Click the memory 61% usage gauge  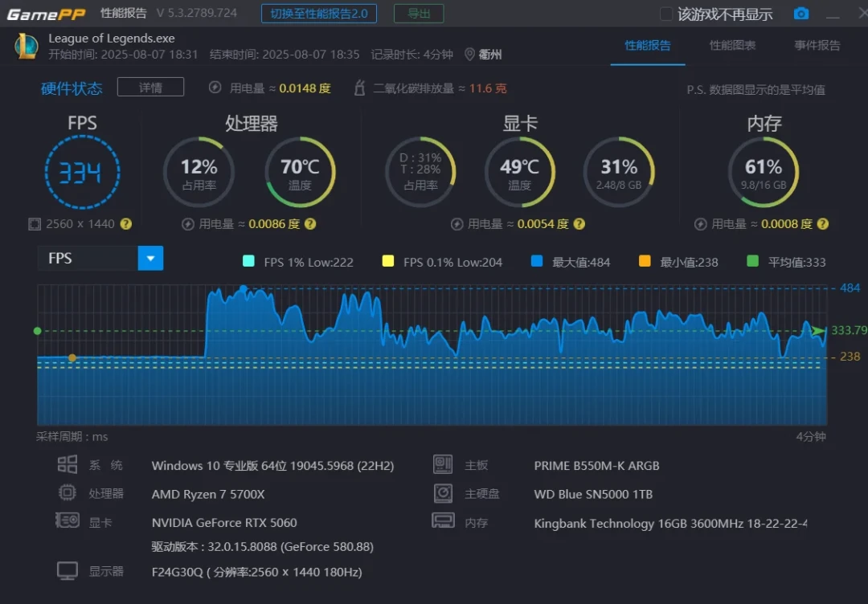764,172
